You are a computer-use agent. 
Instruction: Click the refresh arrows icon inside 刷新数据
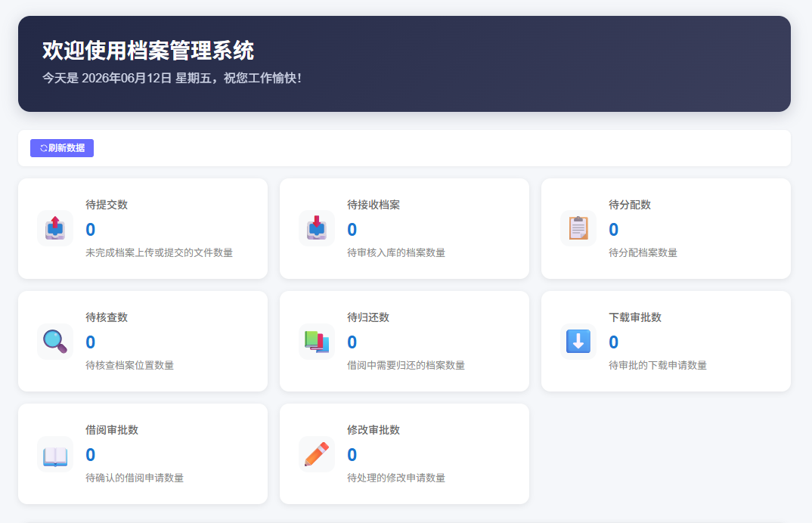click(44, 148)
